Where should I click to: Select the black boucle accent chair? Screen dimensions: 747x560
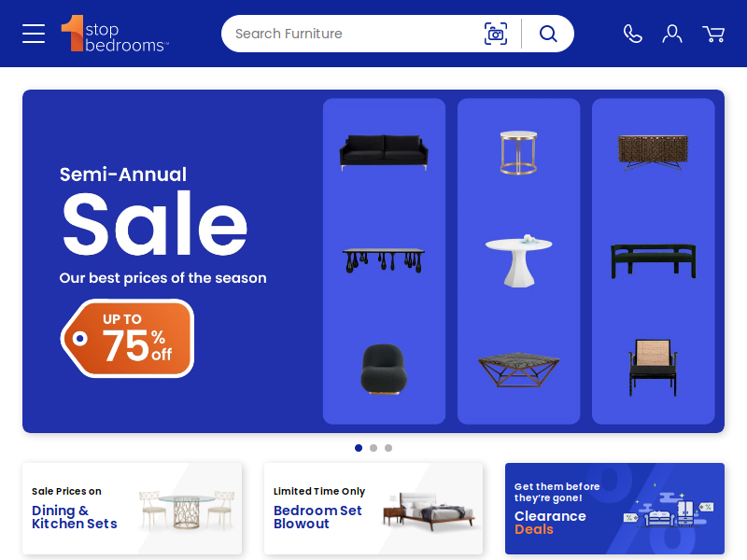pos(384,369)
